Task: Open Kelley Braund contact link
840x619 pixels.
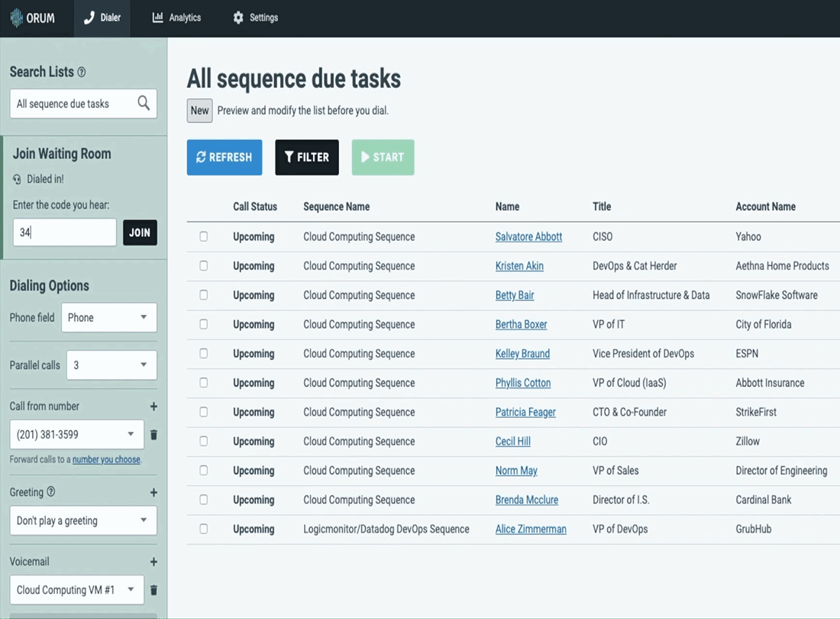Action: pyautogui.click(x=523, y=353)
